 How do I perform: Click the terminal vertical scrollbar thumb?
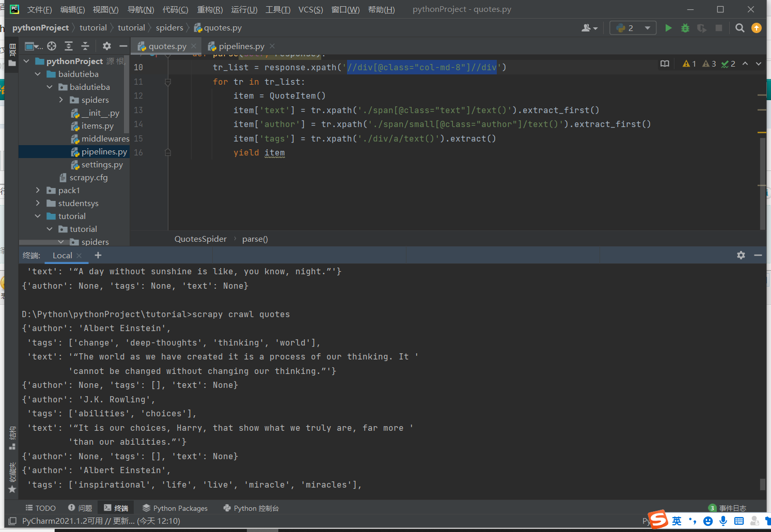(x=762, y=484)
